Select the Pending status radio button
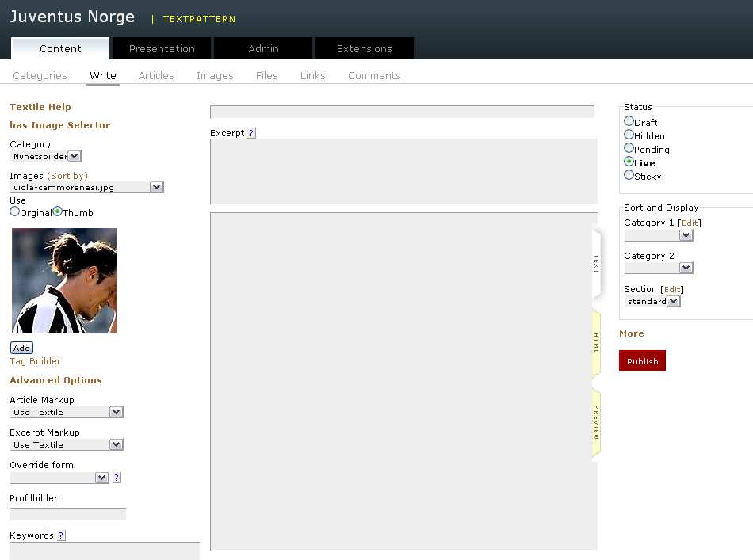 click(629, 148)
